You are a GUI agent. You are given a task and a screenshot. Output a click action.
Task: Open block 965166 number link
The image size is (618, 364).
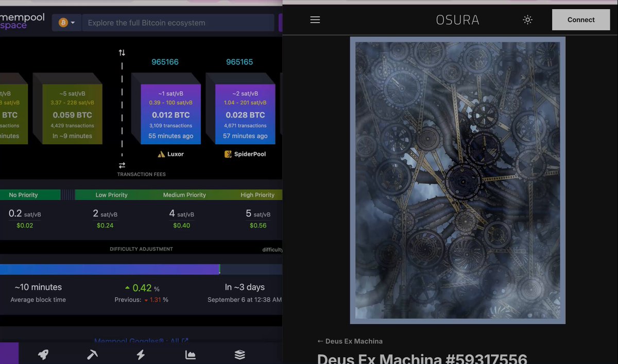pyautogui.click(x=165, y=62)
